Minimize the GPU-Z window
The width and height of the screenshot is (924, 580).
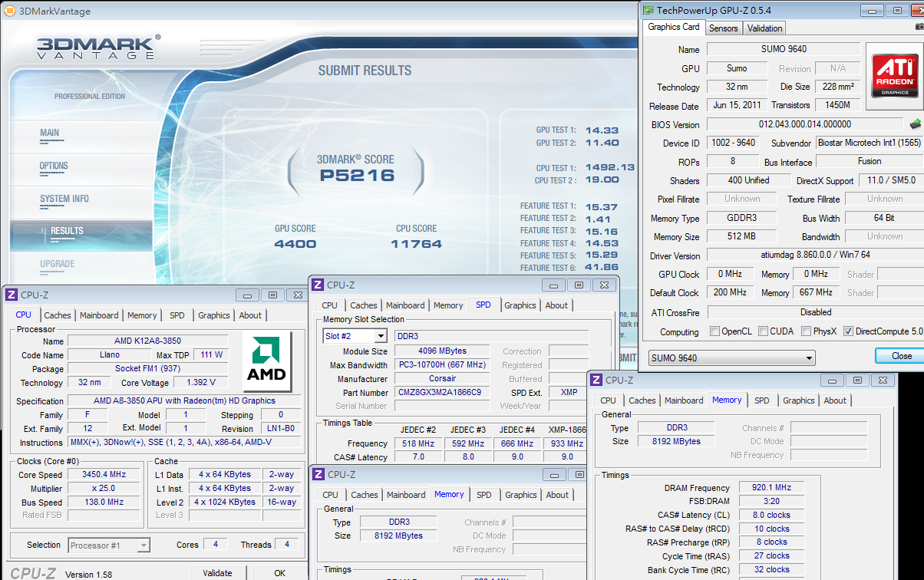[x=873, y=10]
